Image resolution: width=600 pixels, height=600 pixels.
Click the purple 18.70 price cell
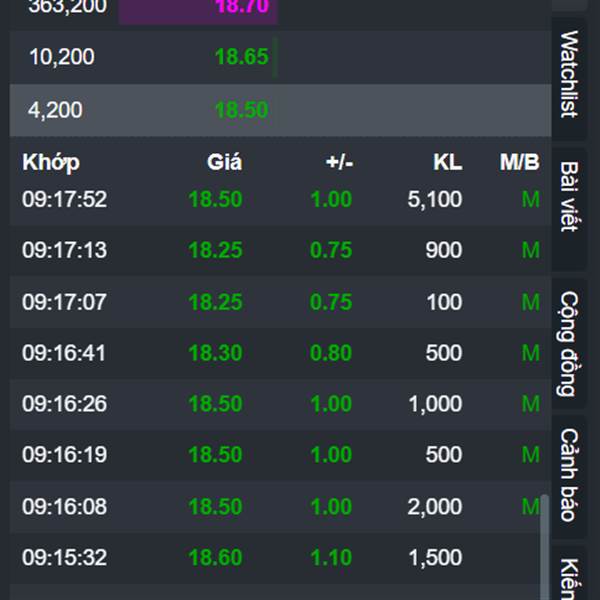point(198,8)
